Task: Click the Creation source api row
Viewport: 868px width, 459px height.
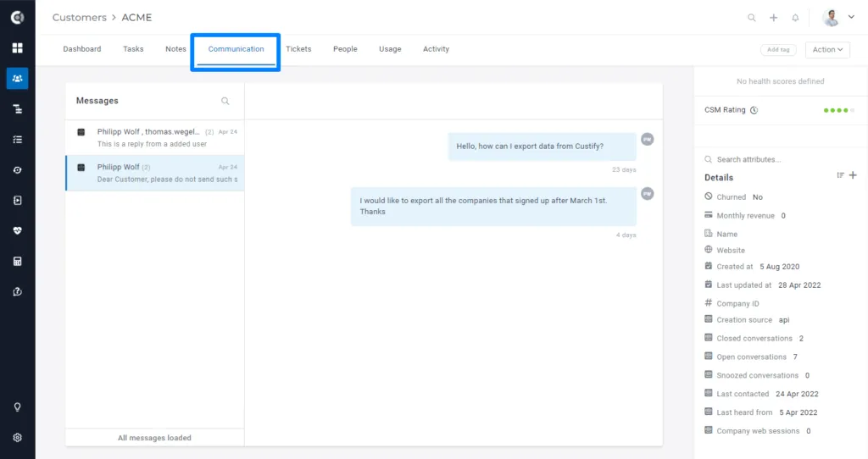Action: coord(747,319)
